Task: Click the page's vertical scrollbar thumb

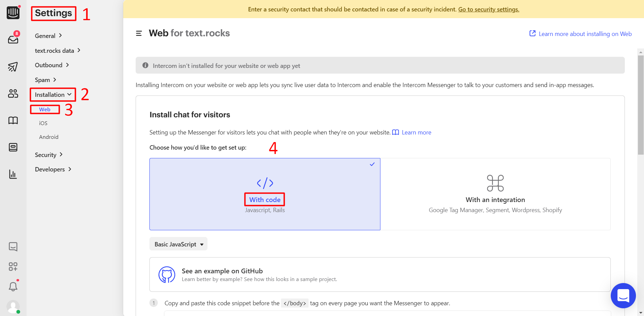Action: pyautogui.click(x=641, y=104)
